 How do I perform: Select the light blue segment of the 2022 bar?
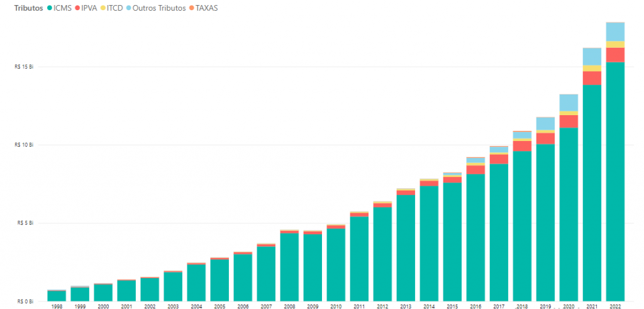(614, 31)
